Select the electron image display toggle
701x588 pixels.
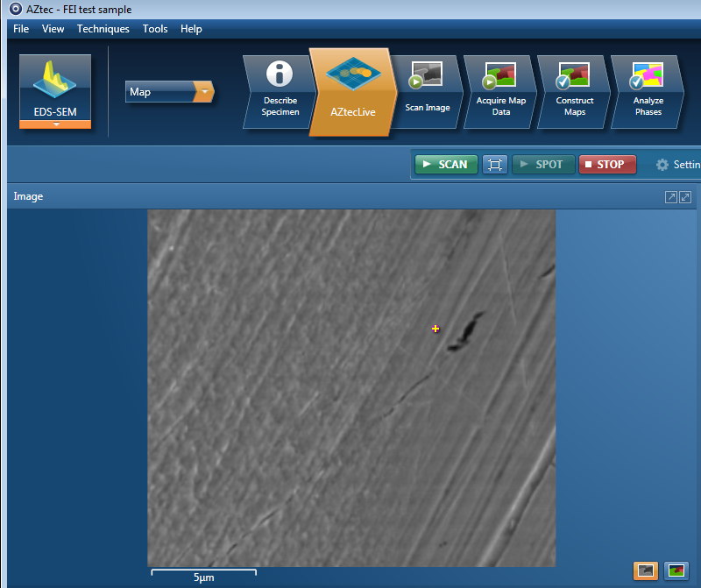(646, 570)
